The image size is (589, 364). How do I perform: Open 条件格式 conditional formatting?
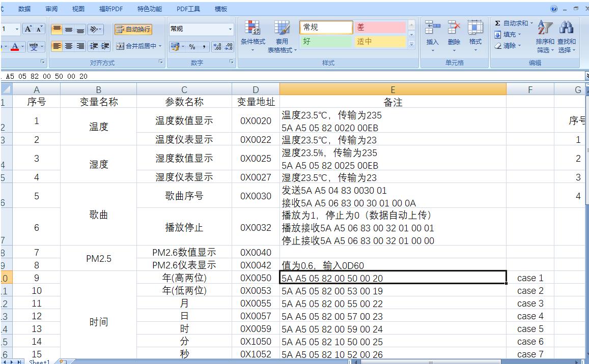(253, 36)
